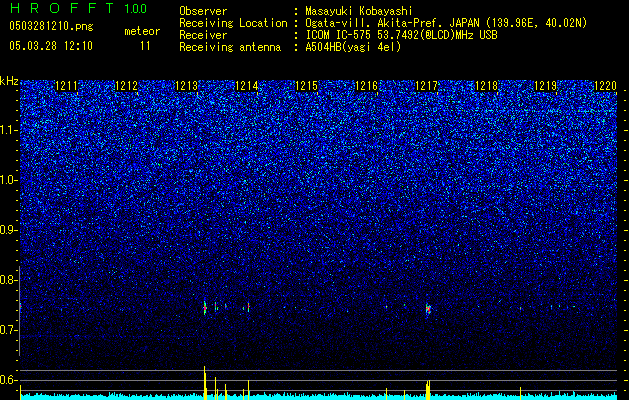Viewport: 629px width, 400px height.
Task: Click the 1217 time marker
Action: point(426,86)
